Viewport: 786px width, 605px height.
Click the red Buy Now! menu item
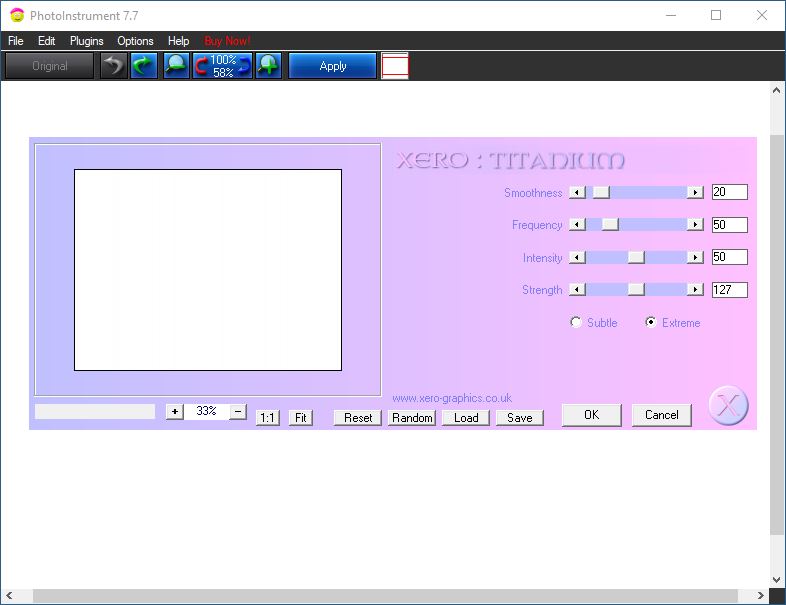[227, 41]
